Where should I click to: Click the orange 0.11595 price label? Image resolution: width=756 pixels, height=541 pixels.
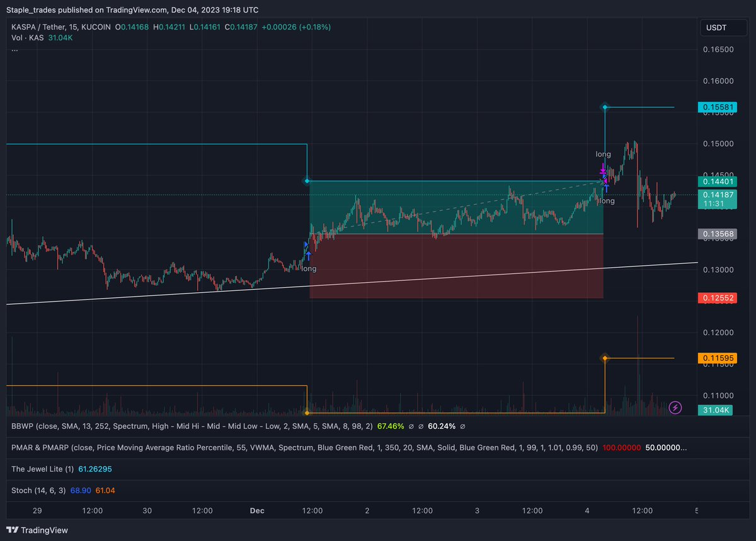click(x=718, y=358)
